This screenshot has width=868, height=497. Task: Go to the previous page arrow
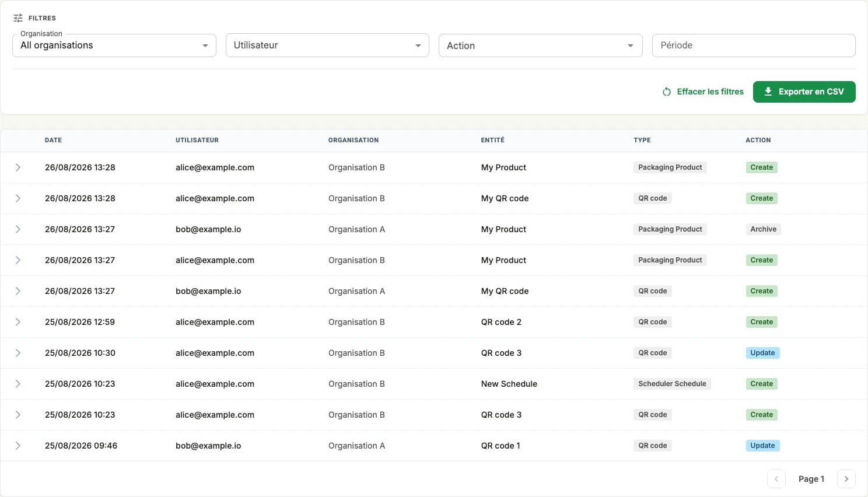click(776, 479)
